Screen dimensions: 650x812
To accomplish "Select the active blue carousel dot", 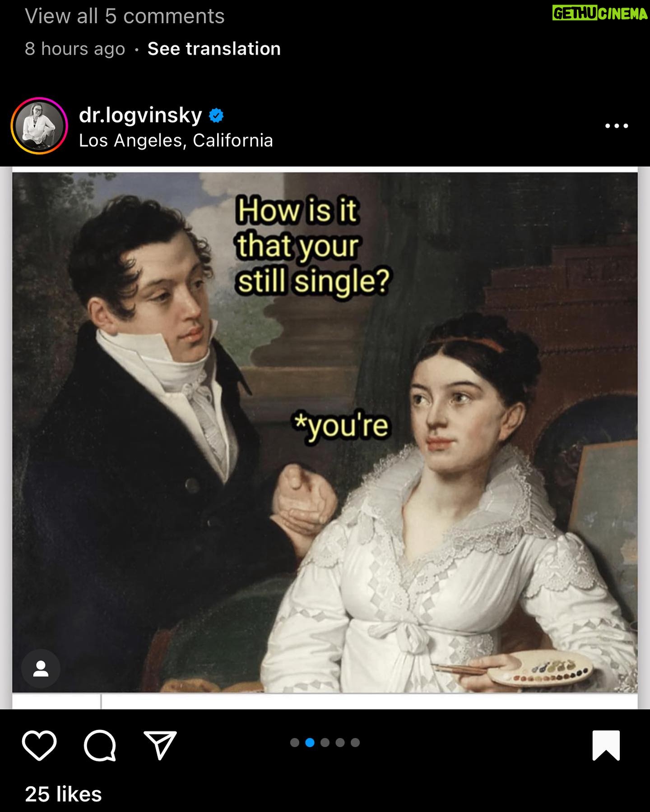I will click(310, 743).
